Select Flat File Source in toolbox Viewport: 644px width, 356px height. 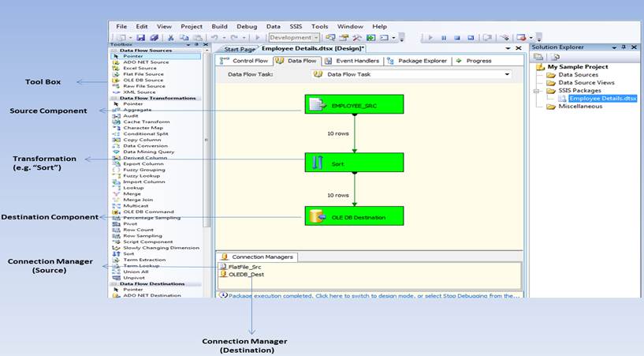click(143, 74)
